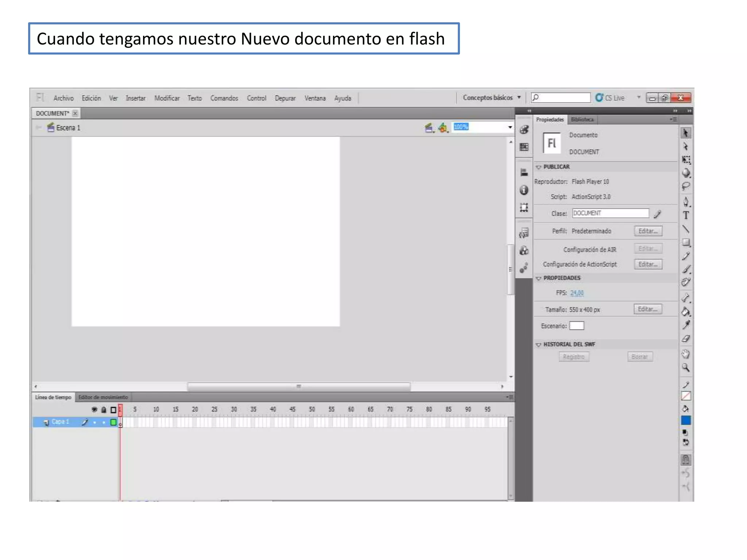
Task: Click the blue fill color swatch
Action: click(x=686, y=420)
